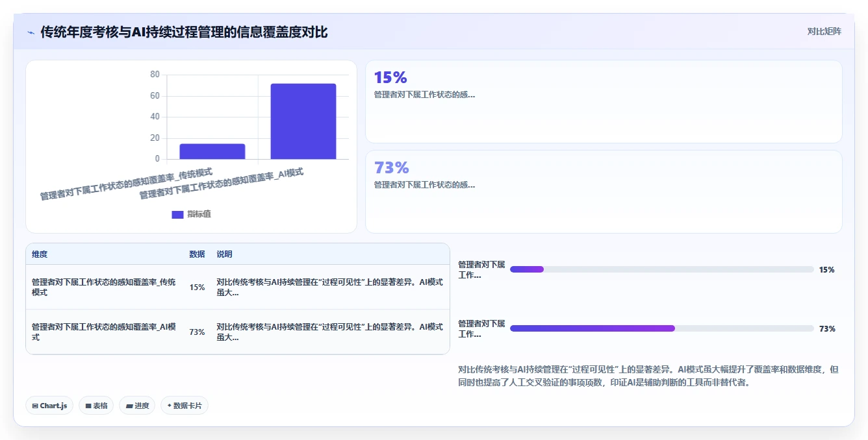Click the 数据卡片 tag chip
Screen dimensions: 868x440
(x=185, y=406)
